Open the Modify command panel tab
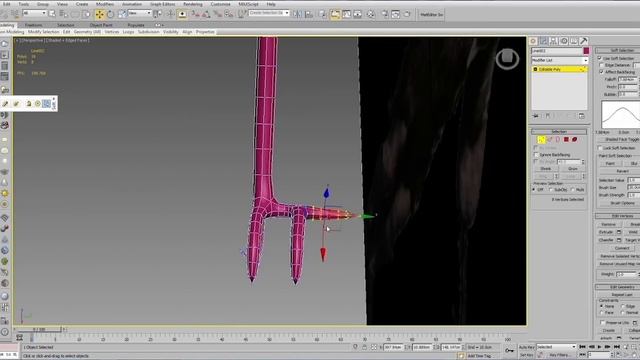 coord(543,41)
